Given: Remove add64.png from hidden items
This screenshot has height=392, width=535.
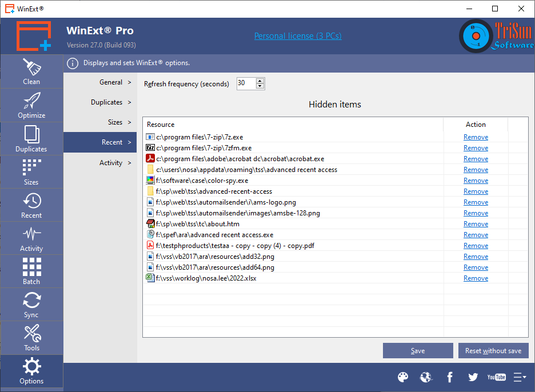Looking at the screenshot, I should (476, 267).
